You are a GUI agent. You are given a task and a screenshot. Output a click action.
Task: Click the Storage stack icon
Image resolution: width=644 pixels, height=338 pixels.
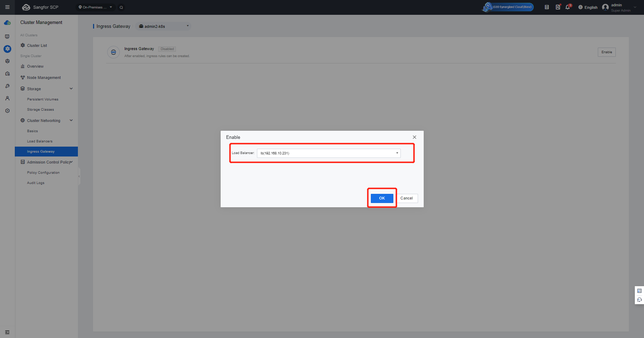[23, 89]
